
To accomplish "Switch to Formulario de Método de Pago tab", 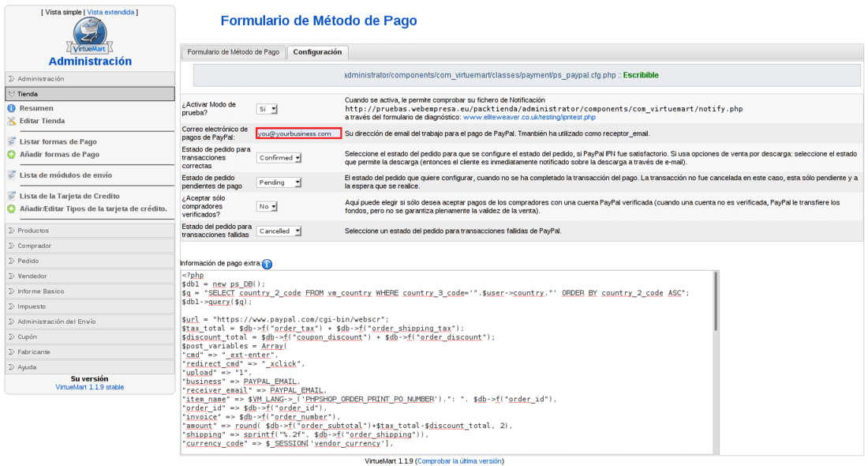I will (x=233, y=52).
